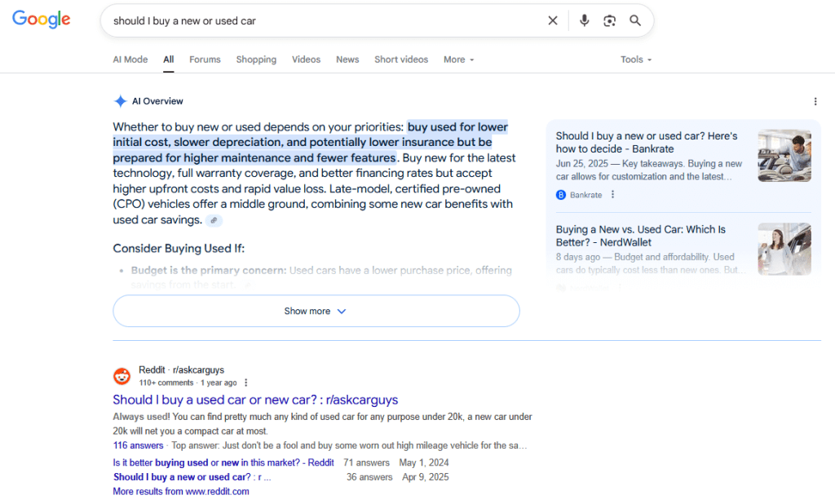The image size is (835, 504).
Task: Click the 'AI Overview' label
Action: coord(157,101)
